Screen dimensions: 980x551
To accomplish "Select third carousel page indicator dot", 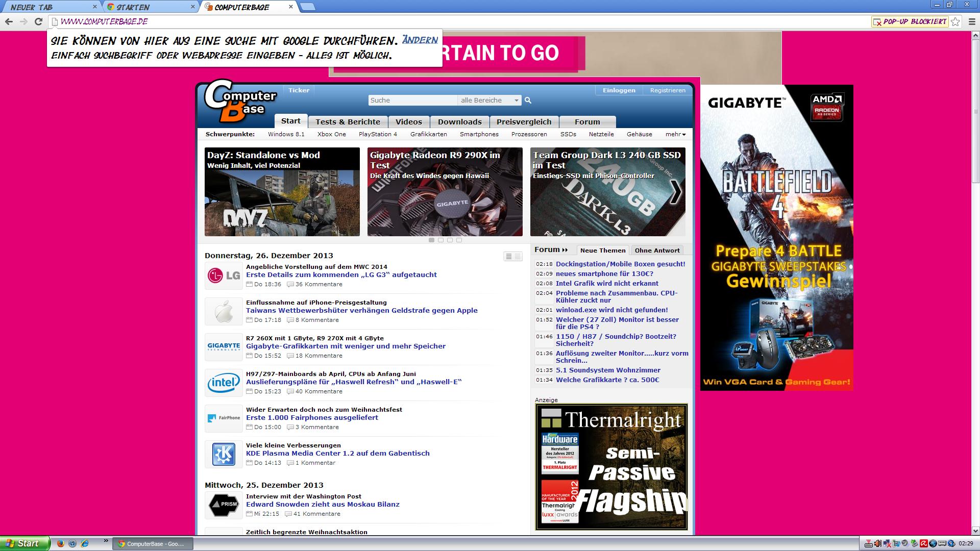I will click(450, 240).
